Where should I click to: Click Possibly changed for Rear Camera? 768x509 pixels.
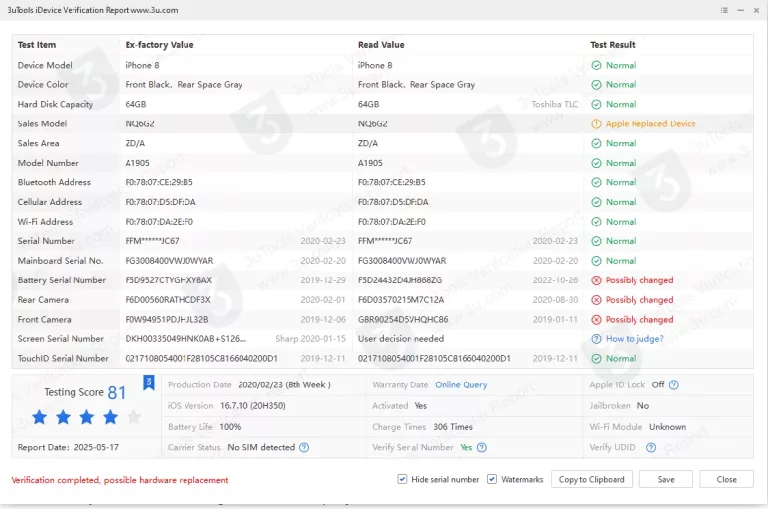[640, 300]
